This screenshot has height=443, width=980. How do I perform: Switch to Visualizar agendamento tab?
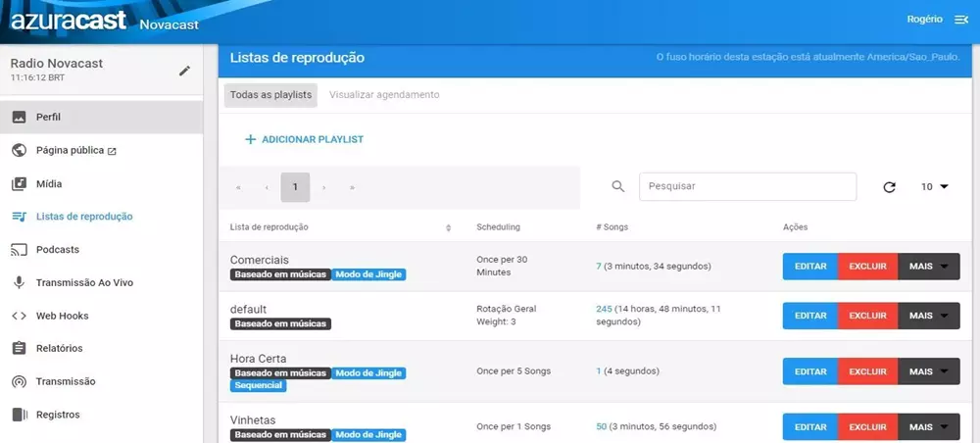(x=384, y=95)
